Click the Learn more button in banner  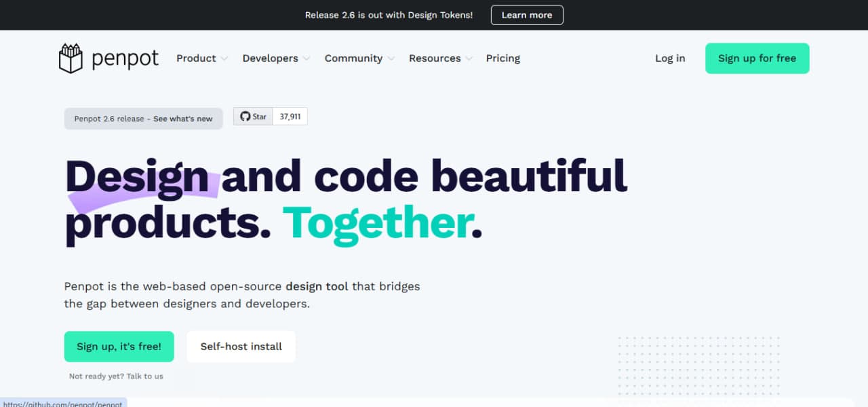click(527, 15)
